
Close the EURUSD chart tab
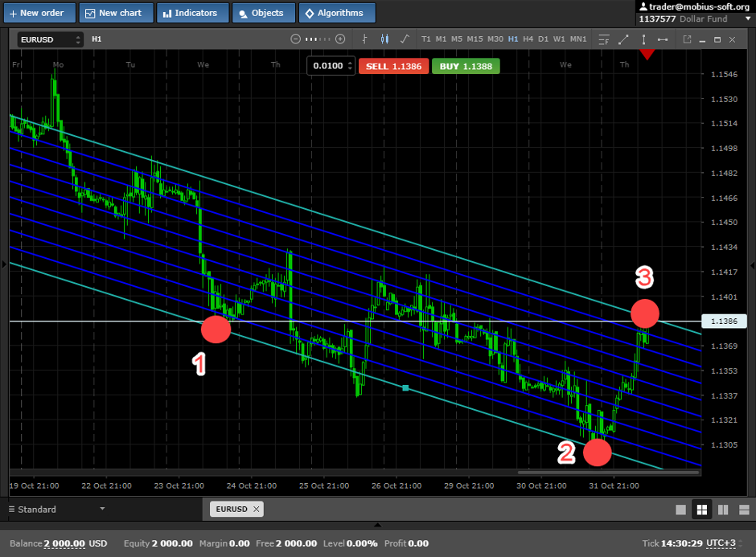[x=257, y=509]
